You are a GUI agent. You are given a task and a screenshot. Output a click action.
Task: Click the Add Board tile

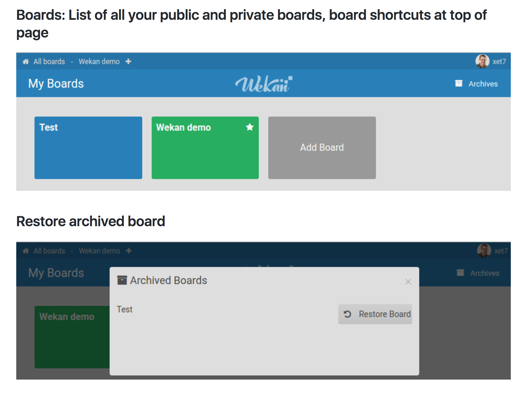point(321,147)
